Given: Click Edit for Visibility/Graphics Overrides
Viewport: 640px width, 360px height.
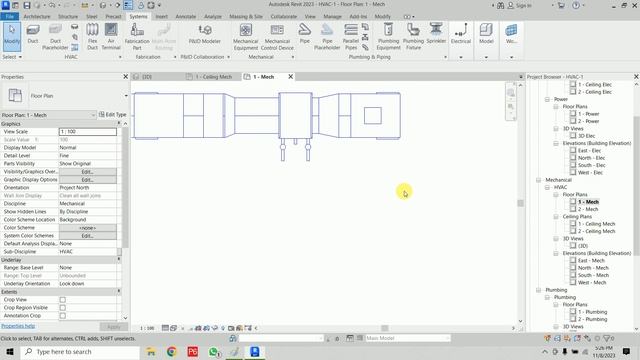Looking at the screenshot, I should [87, 172].
